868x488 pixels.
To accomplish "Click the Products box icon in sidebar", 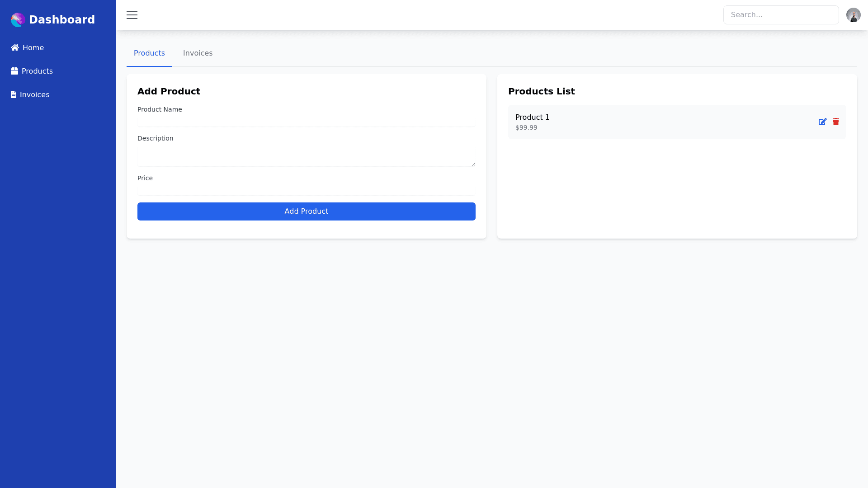I will click(14, 71).
